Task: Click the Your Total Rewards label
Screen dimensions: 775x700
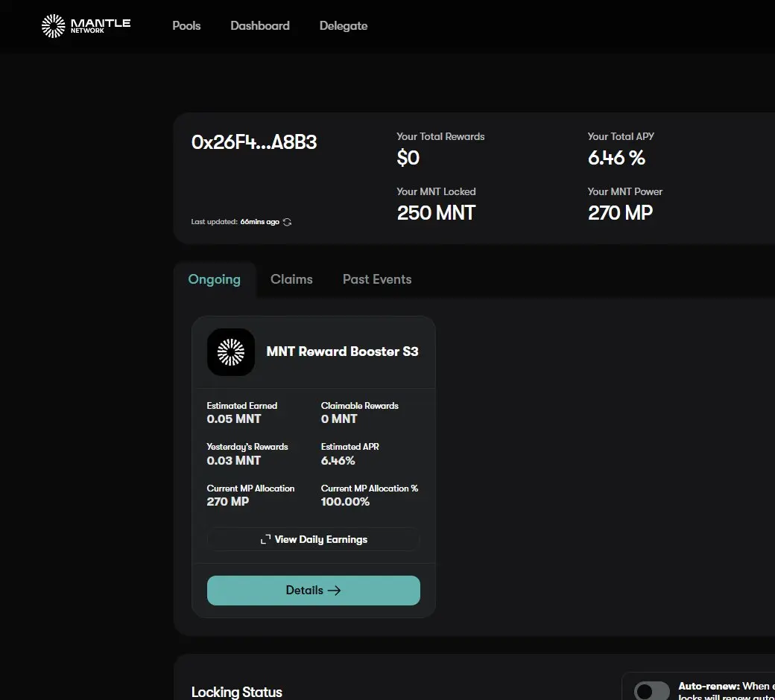Action: tap(440, 136)
